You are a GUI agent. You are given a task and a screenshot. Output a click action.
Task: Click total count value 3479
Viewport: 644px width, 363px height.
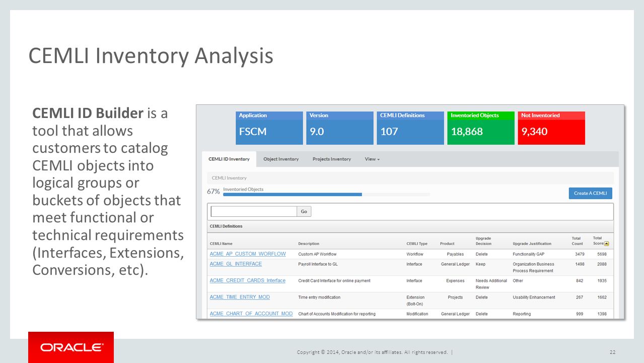[580, 254]
